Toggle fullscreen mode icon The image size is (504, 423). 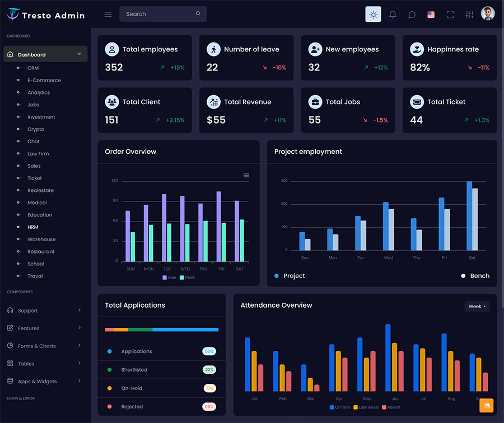(x=450, y=15)
